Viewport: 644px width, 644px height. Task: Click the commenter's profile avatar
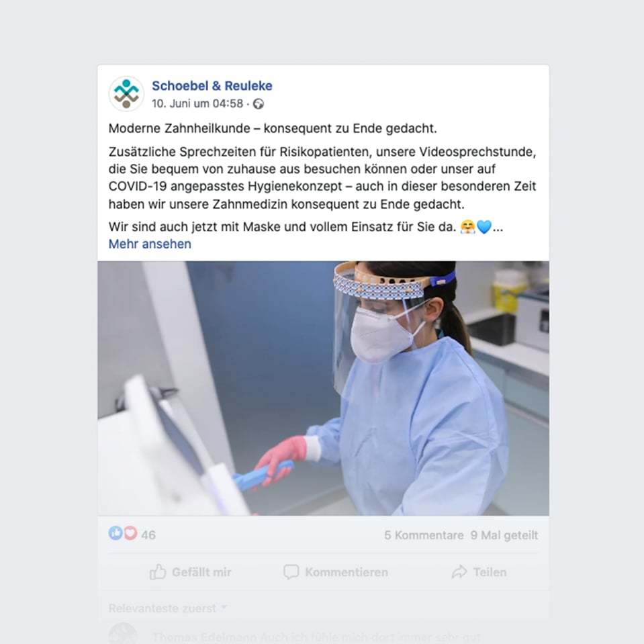point(123,633)
